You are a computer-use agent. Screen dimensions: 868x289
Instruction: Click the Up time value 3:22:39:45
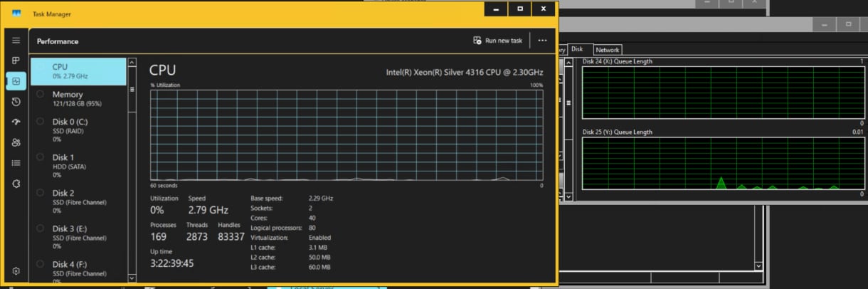tap(171, 263)
